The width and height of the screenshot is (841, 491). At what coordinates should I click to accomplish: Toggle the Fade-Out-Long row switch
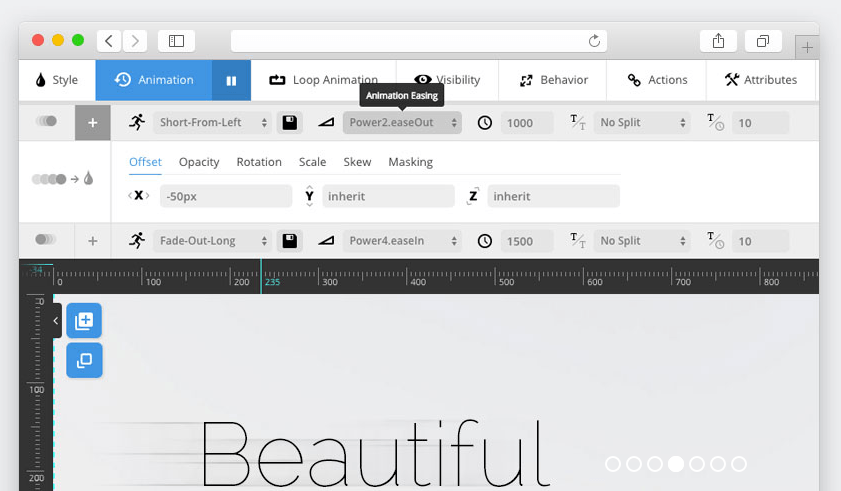(46, 240)
